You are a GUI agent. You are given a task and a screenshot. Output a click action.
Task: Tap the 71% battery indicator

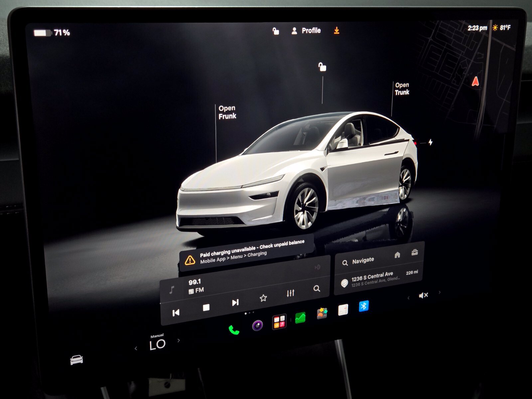(52, 33)
